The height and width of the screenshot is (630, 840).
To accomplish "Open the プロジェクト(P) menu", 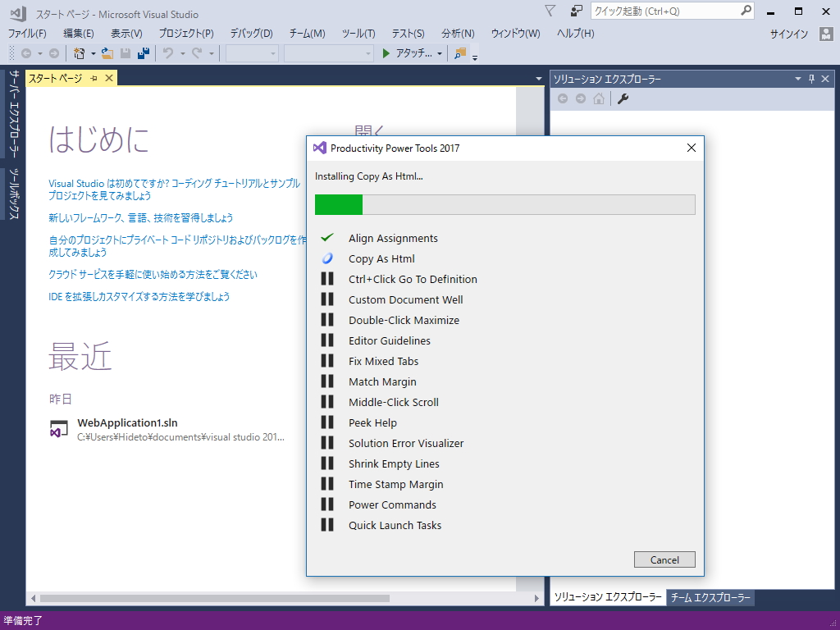I will pos(186,34).
